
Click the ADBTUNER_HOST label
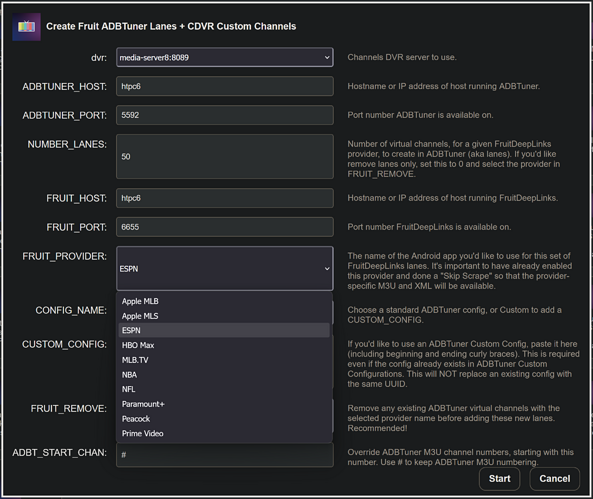pos(64,87)
